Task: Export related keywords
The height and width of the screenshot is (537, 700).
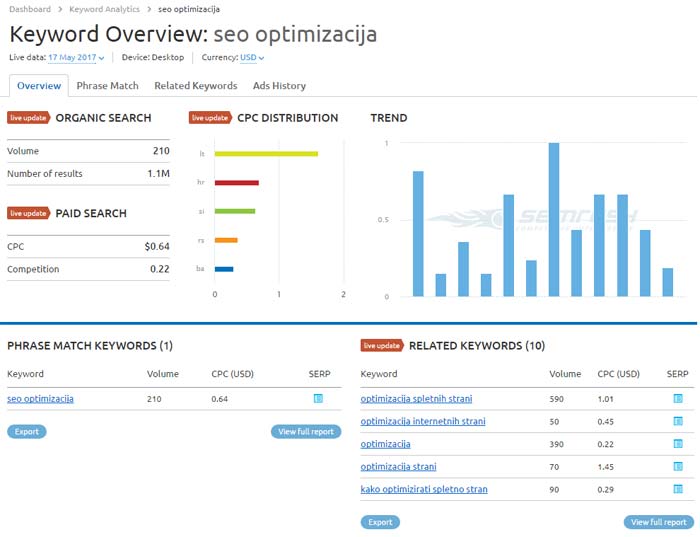Action: pos(380,522)
